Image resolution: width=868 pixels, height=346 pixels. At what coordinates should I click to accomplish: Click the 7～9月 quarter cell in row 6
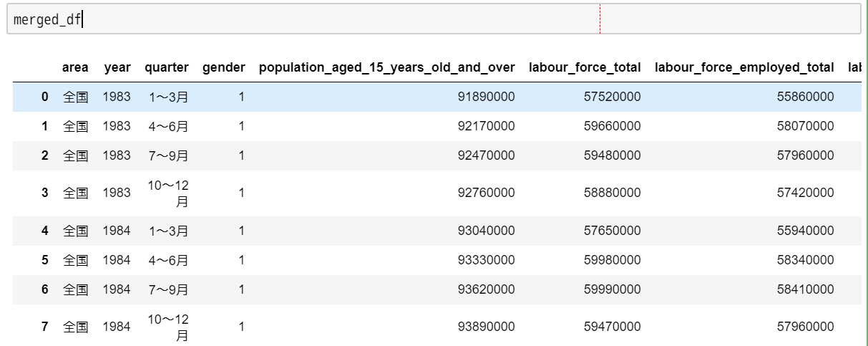[x=169, y=289]
